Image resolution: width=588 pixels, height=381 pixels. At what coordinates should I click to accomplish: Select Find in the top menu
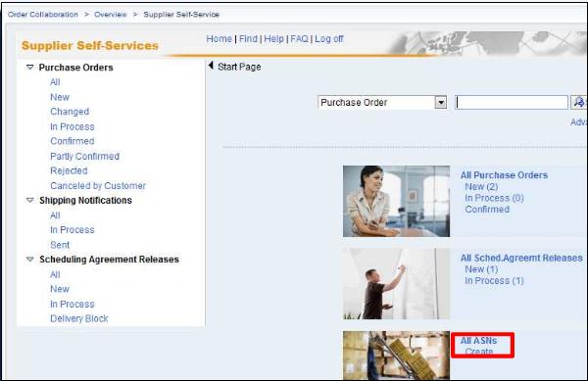coord(248,39)
